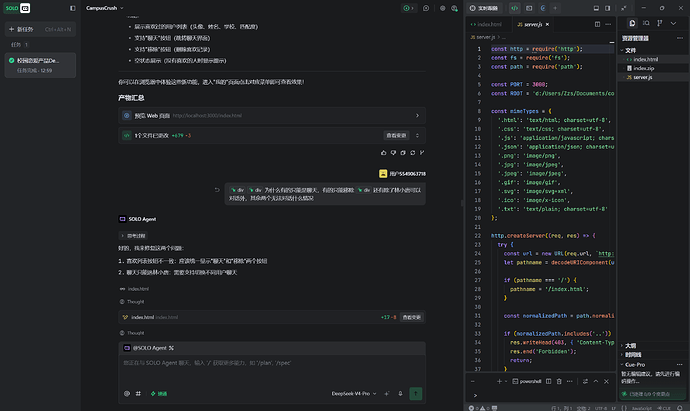The height and width of the screenshot is (411, 690).
Task: Regenerate the response with the refresh icon
Action: 412,153
